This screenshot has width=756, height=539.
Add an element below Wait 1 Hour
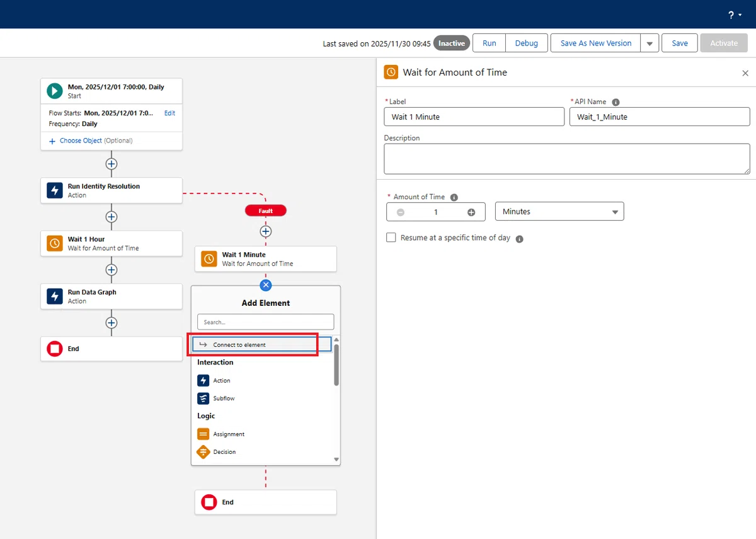click(112, 270)
